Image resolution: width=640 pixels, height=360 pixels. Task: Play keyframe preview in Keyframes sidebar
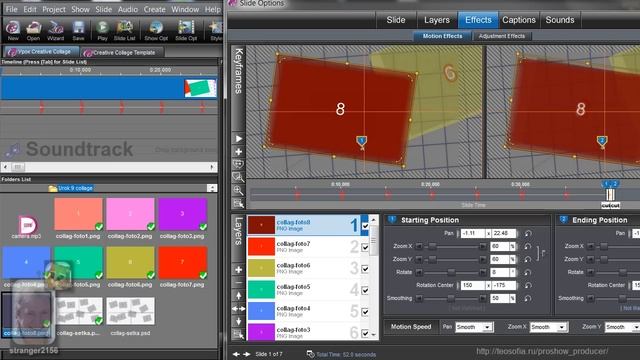[238, 139]
